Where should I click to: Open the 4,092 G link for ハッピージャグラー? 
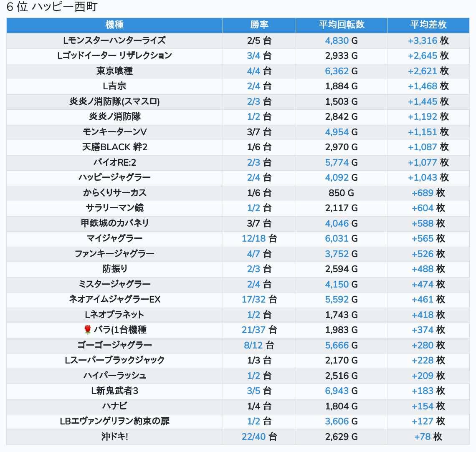point(337,178)
